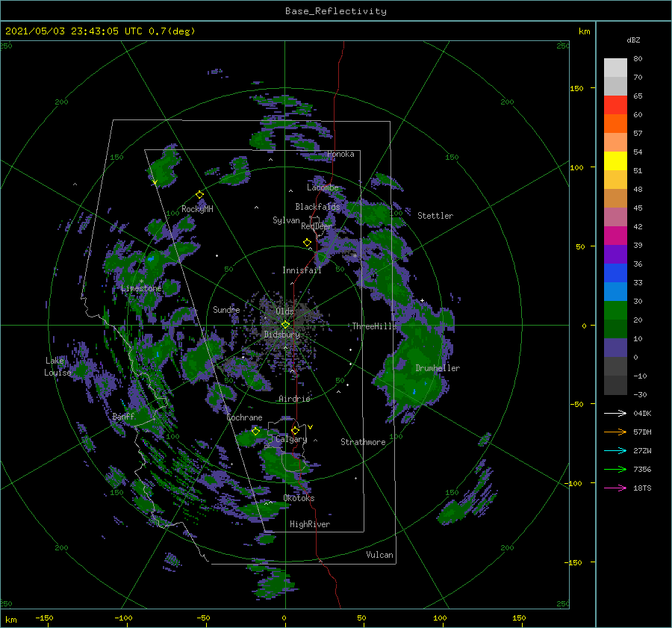Viewport: 672px width, 628px height.
Task: Click the yellow diamond marker above Calgary label
Action: (295, 430)
